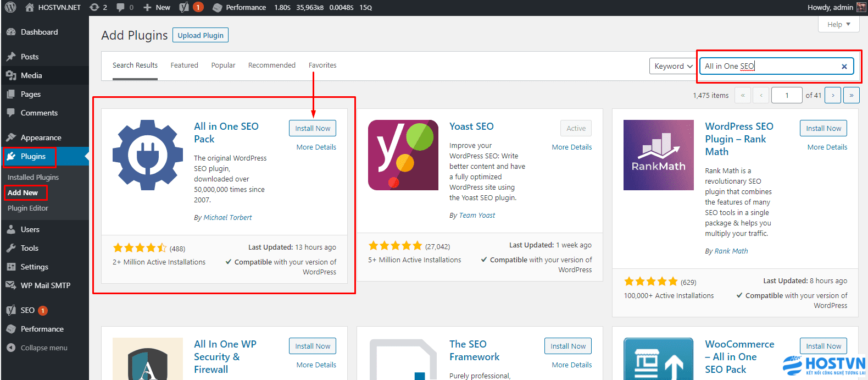View More Details for Rank Math

click(827, 147)
